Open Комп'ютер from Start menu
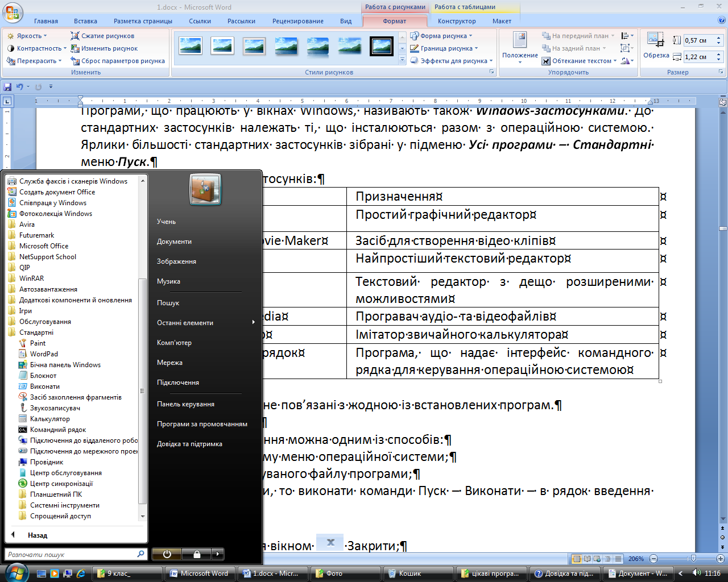The width and height of the screenshot is (728, 582). point(174,343)
